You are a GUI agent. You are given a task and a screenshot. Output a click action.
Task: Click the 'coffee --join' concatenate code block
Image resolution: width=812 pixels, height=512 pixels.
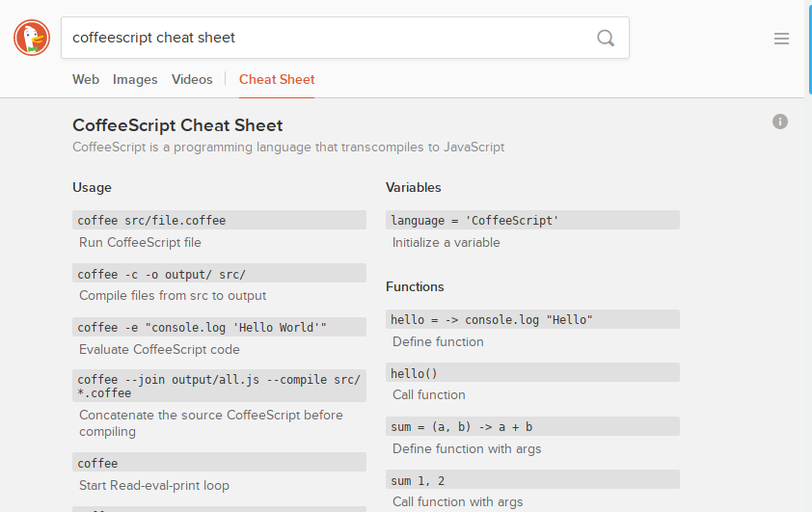(x=219, y=386)
